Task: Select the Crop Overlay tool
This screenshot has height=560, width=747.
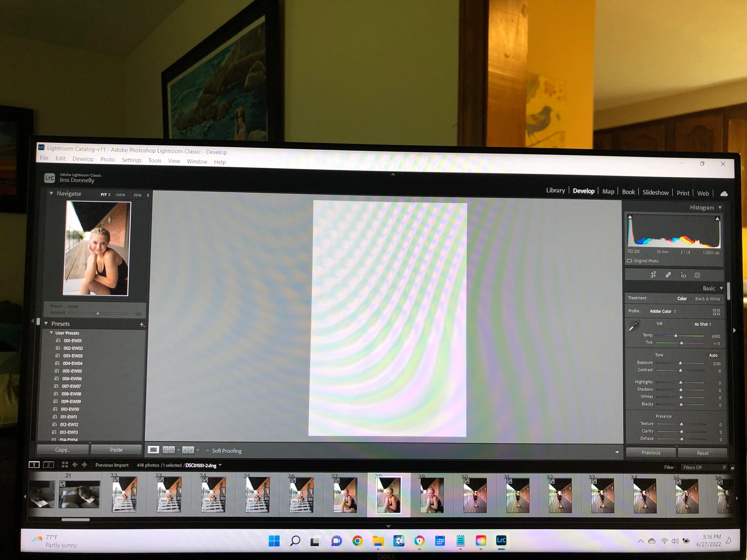Action: click(653, 275)
